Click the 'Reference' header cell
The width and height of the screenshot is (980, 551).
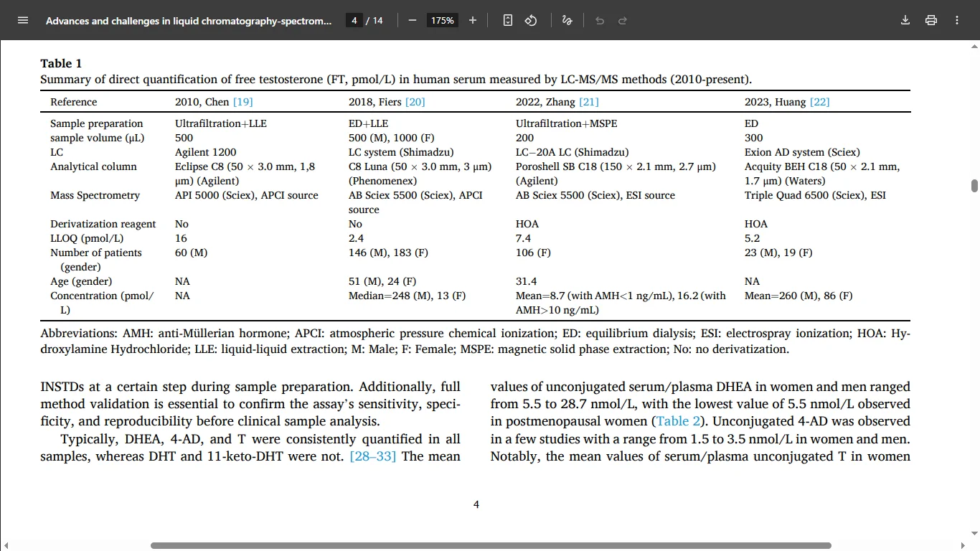tap(73, 102)
